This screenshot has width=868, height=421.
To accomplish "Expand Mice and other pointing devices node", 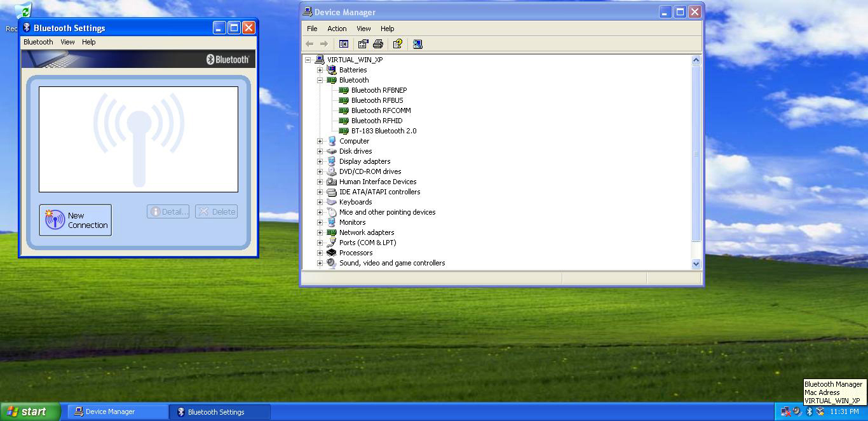I will (320, 212).
